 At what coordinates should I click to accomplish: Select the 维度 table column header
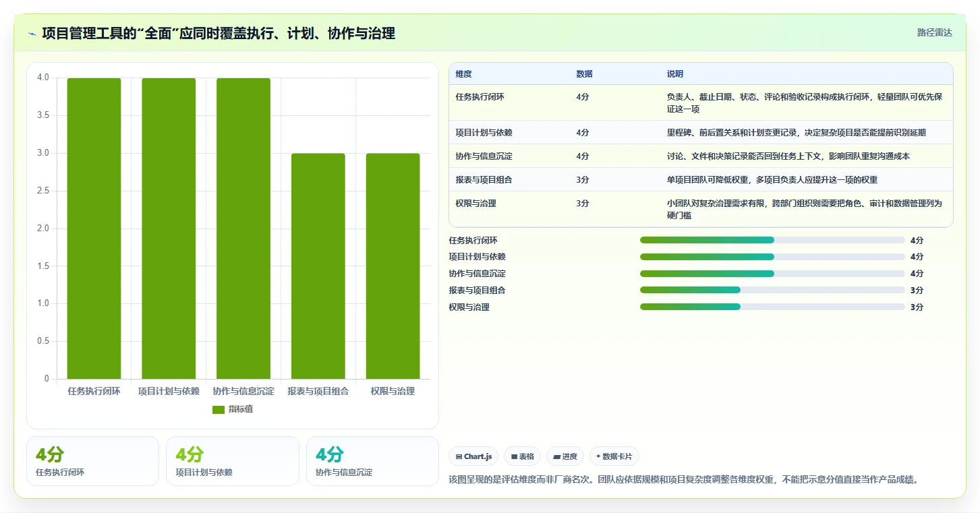[464, 74]
